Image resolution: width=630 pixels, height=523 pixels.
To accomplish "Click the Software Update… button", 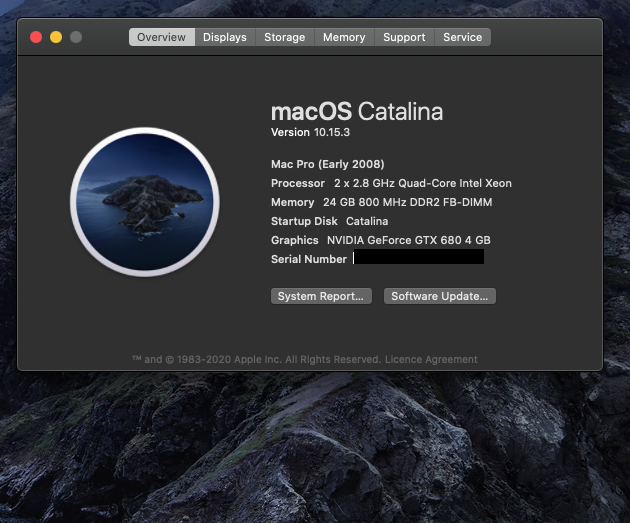I will pos(440,296).
